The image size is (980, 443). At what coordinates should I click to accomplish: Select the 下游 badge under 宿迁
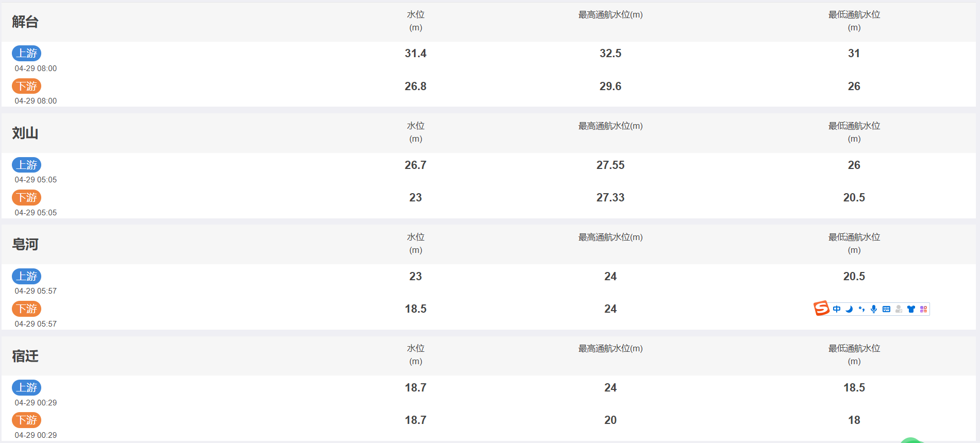[26, 420]
